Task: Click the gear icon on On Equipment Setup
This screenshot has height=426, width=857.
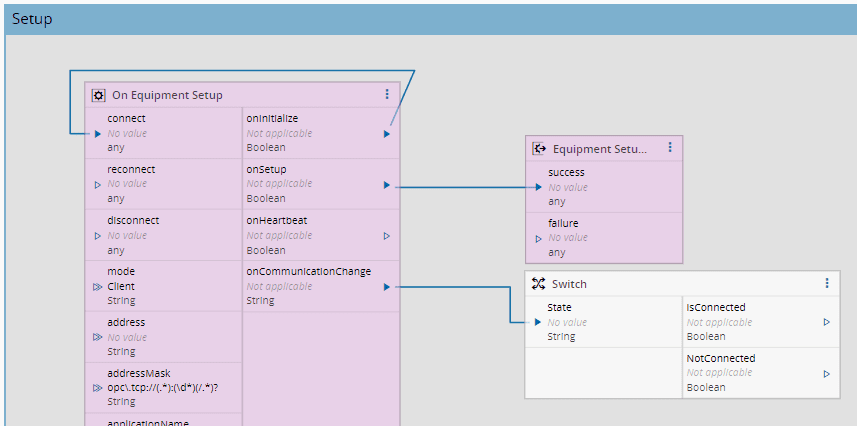Action: coord(98,95)
